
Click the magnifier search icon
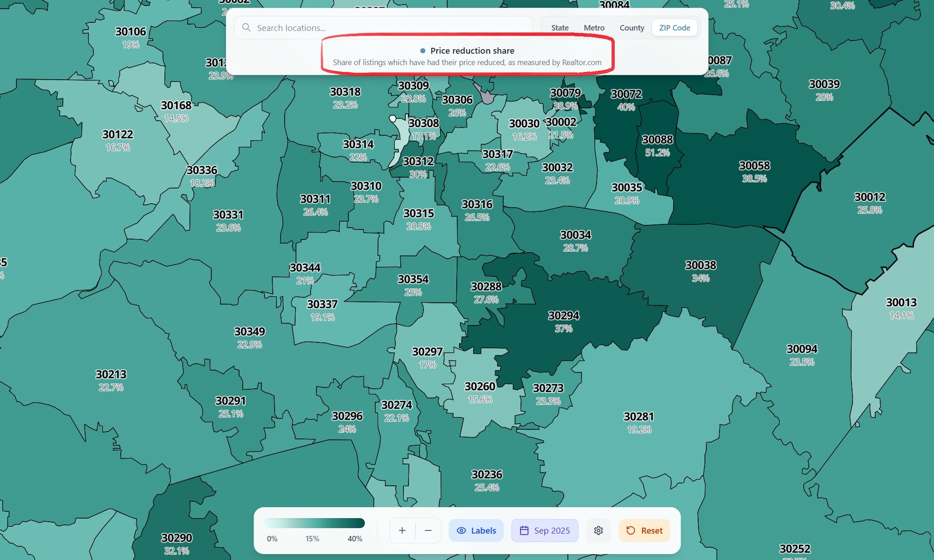[246, 28]
